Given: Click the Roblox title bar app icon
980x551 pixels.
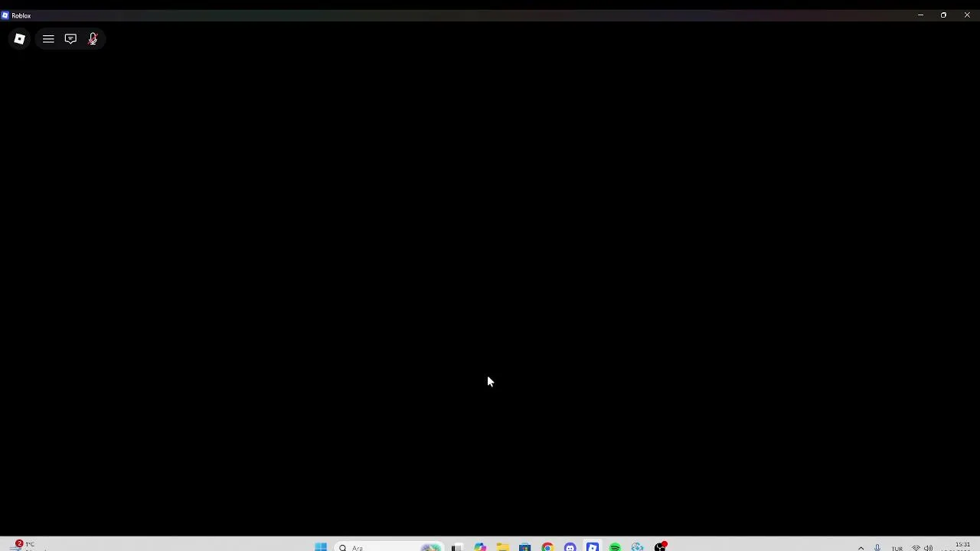Looking at the screenshot, I should tap(5, 15).
